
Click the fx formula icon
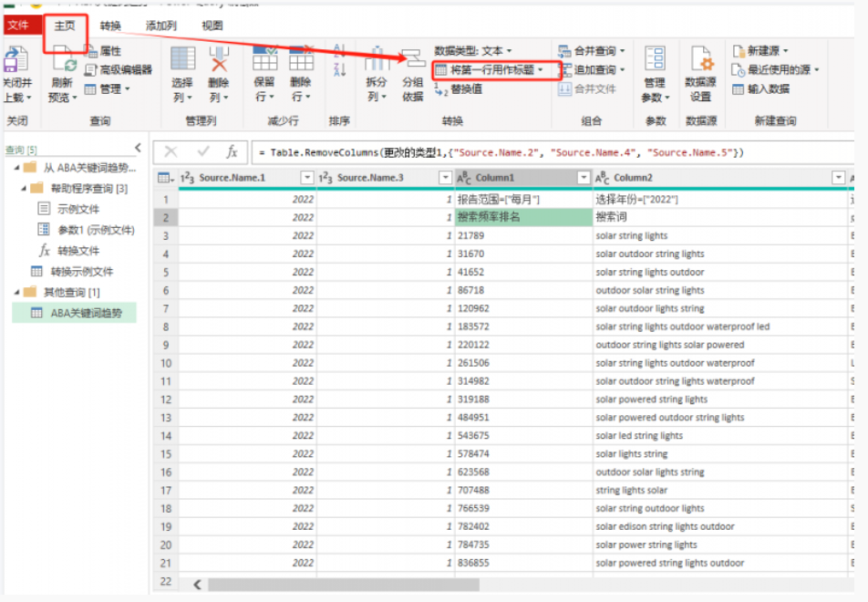(232, 151)
